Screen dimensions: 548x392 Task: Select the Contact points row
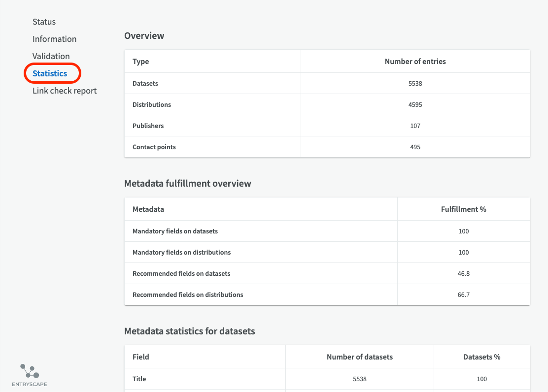point(154,147)
